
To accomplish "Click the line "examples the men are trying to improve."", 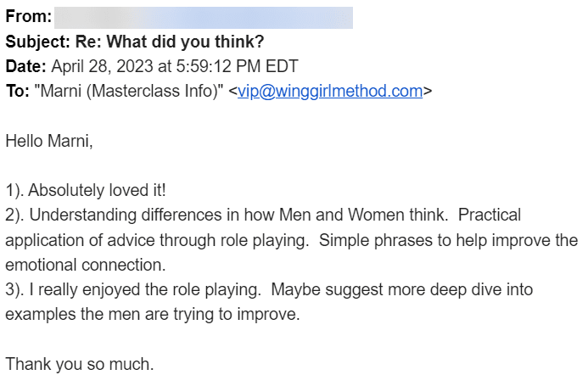I will click(153, 315).
